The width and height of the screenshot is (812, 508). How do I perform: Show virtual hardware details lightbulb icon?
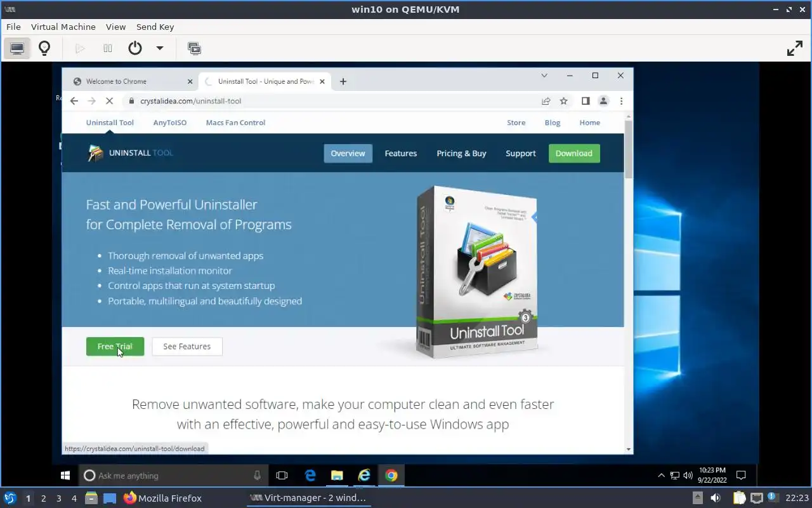[44, 48]
